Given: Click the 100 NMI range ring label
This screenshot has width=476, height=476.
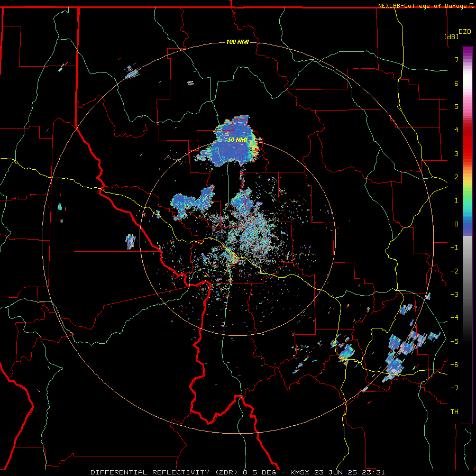Looking at the screenshot, I should click(x=237, y=42).
